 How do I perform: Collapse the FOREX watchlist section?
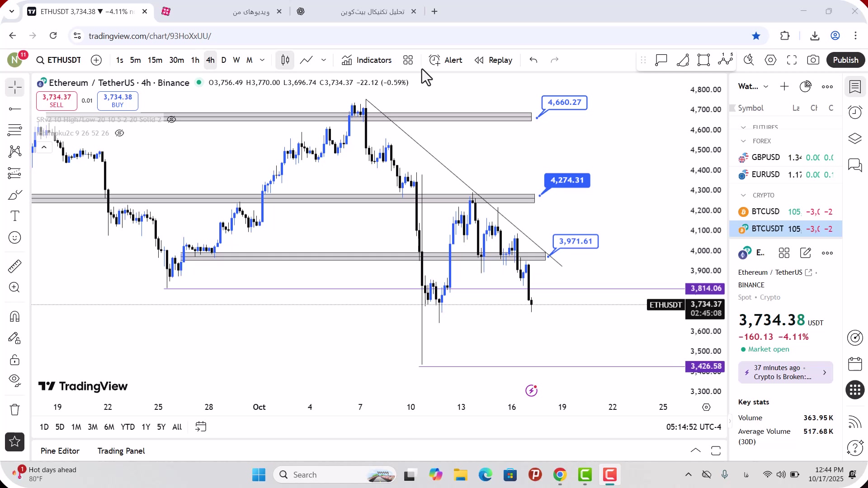[743, 141]
